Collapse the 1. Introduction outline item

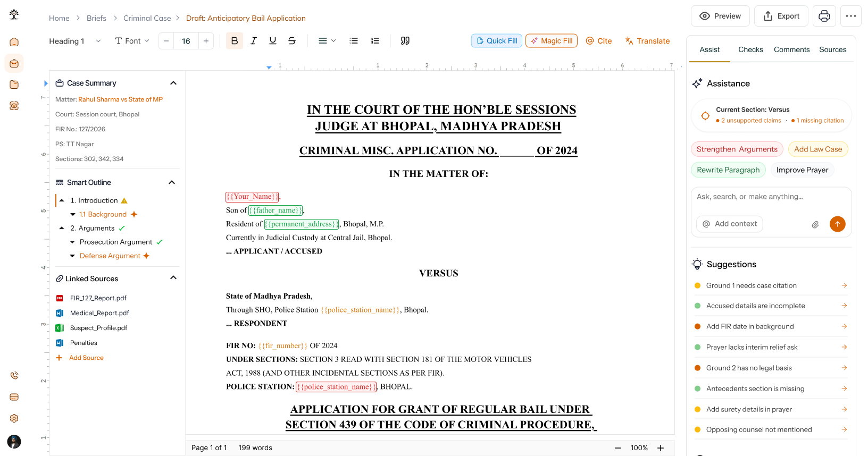[62, 200]
